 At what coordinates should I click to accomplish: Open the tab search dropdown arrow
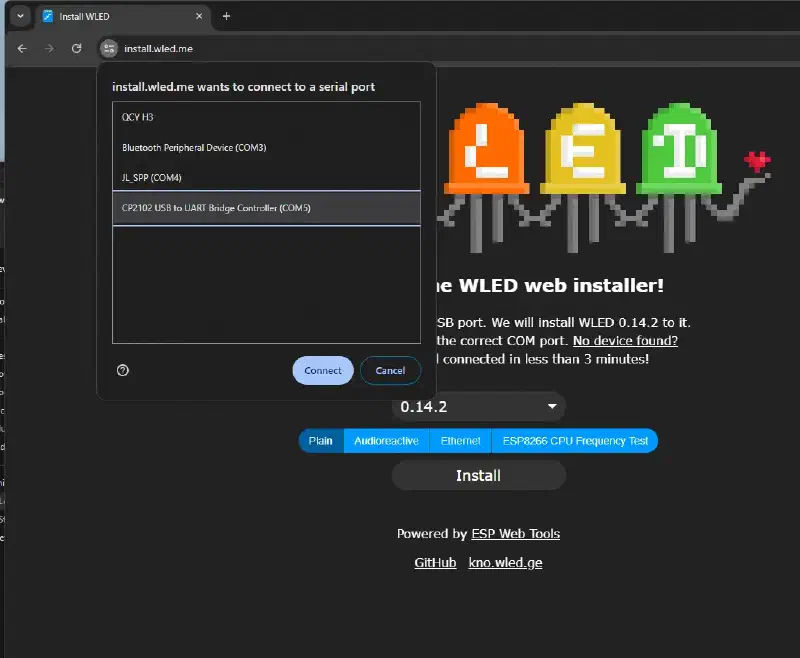(x=20, y=16)
